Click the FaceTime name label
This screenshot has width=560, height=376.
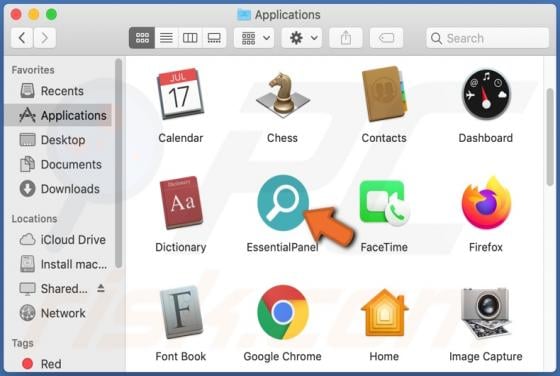[x=384, y=247]
